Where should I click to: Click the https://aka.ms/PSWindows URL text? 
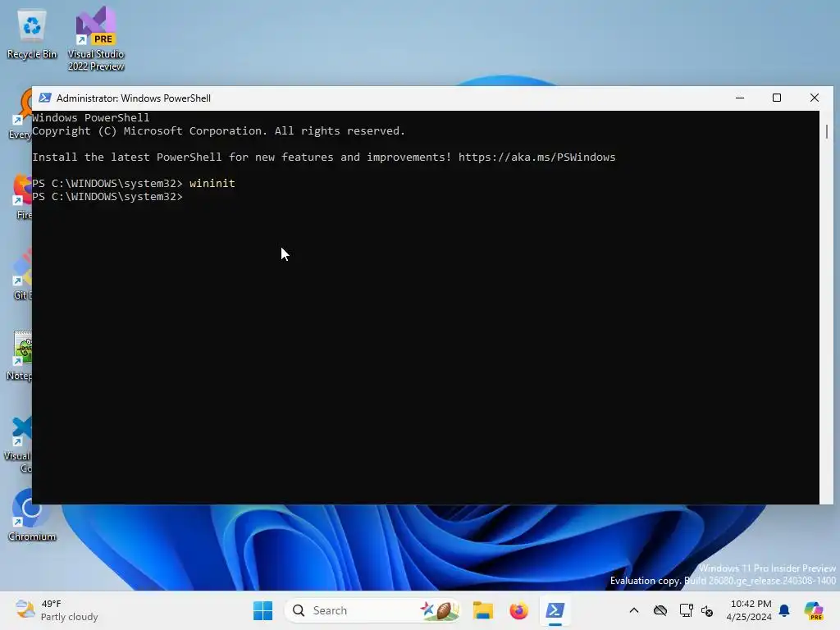[536, 157]
